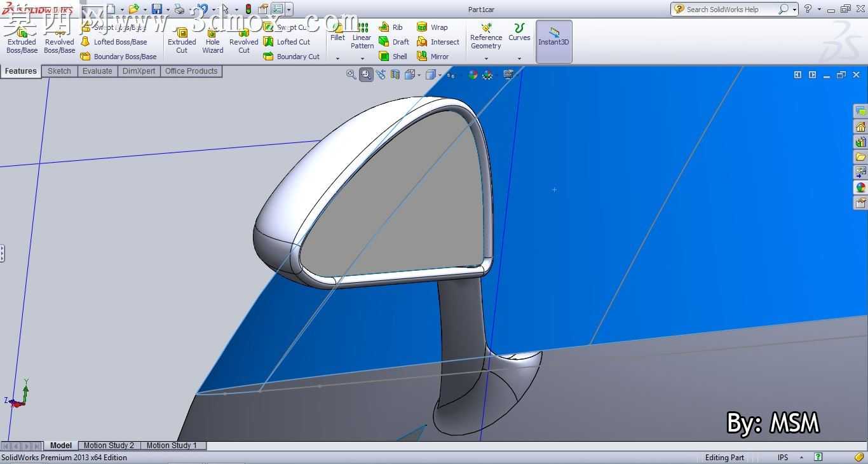
Task: Apply the Fillet tool
Action: point(337,33)
